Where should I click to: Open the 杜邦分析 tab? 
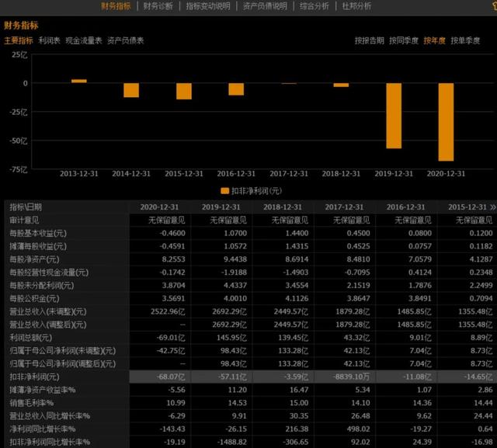356,6
